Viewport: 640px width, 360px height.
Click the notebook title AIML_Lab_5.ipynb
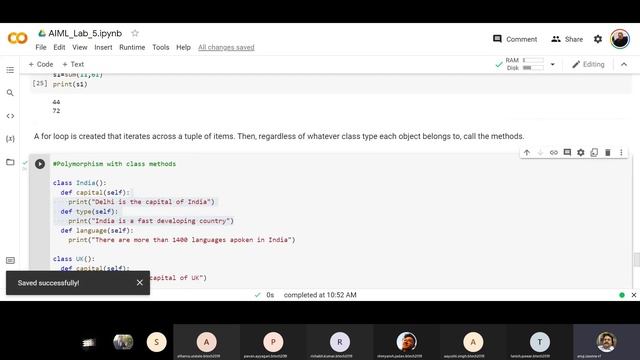pyautogui.click(x=85, y=33)
